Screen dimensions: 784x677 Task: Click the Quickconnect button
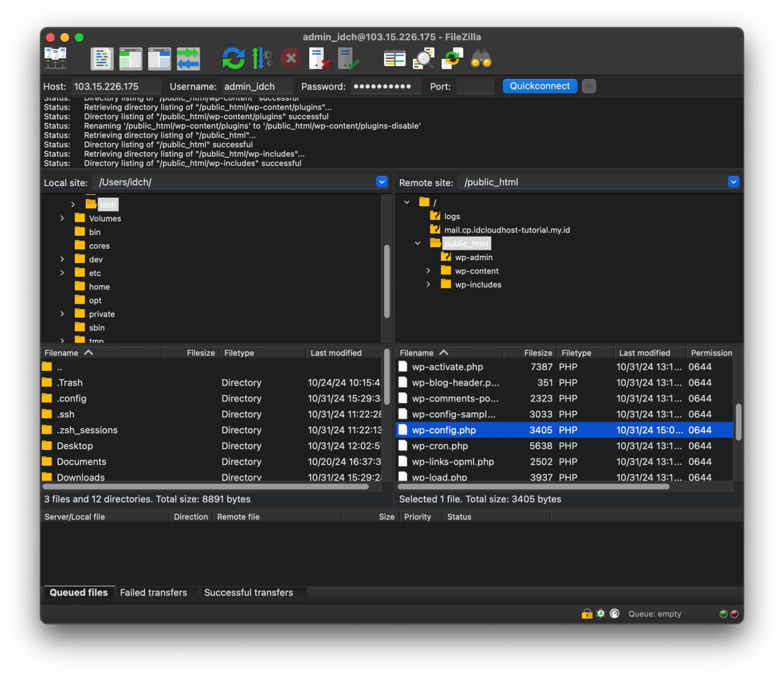[x=540, y=86]
